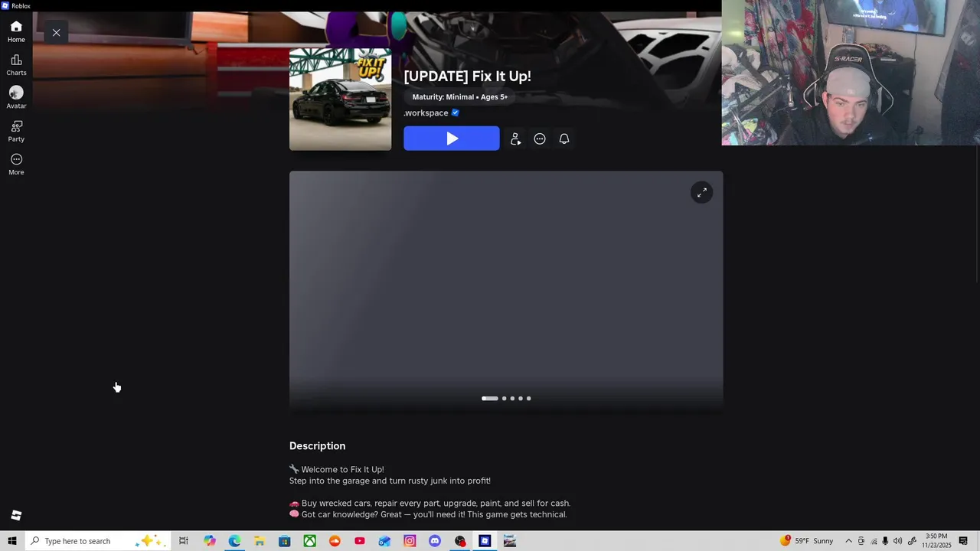
Task: Open OBS Studio from the taskbar
Action: [460, 541]
